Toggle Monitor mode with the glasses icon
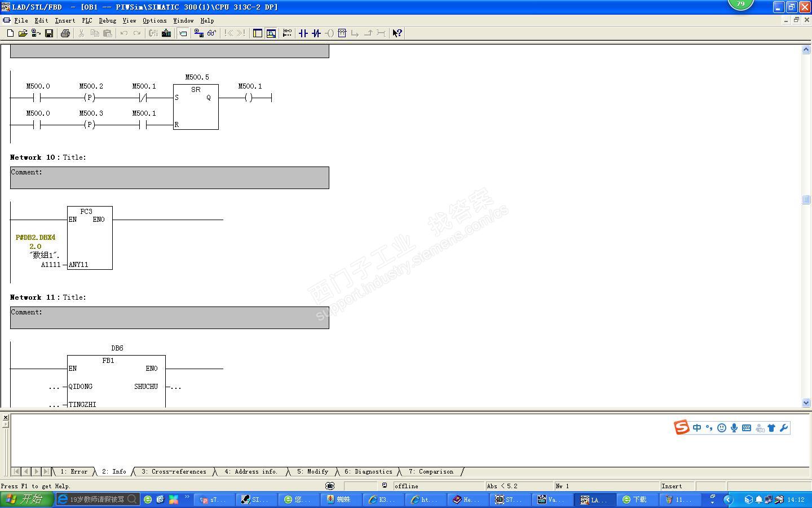 point(212,33)
